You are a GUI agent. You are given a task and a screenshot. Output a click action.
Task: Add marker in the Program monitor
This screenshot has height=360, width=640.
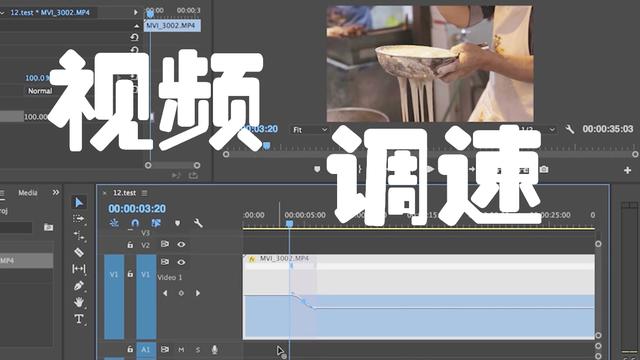coord(317,169)
